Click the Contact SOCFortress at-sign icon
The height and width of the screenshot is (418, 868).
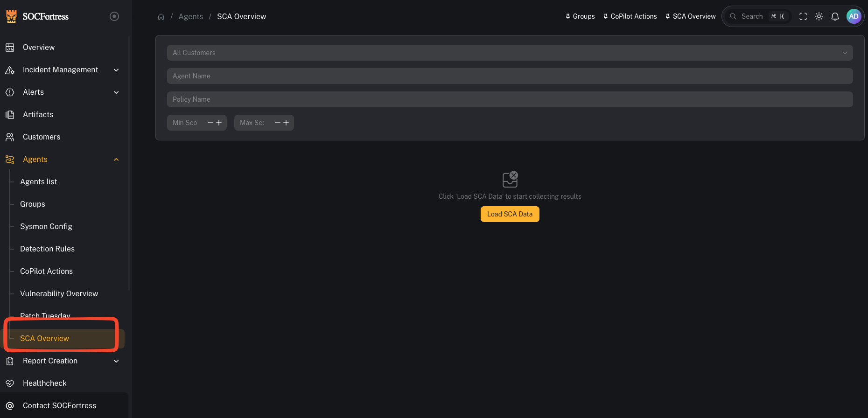coord(10,405)
